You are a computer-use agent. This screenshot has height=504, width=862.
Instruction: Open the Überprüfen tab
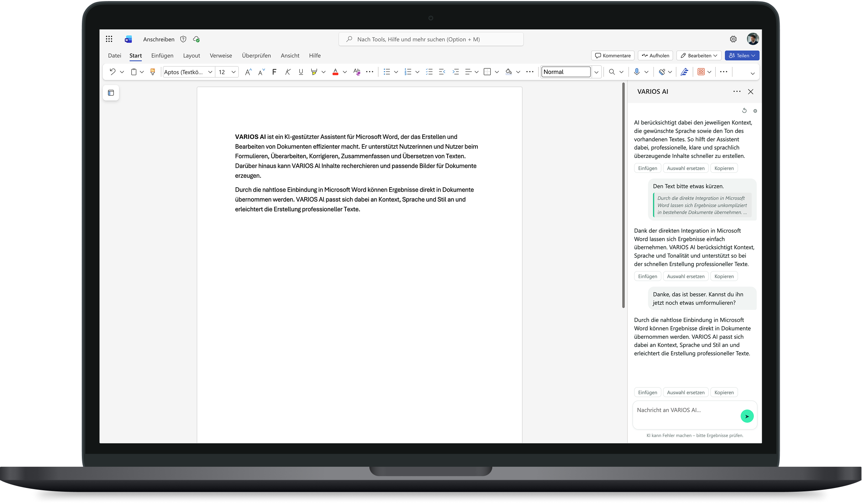pyautogui.click(x=256, y=55)
